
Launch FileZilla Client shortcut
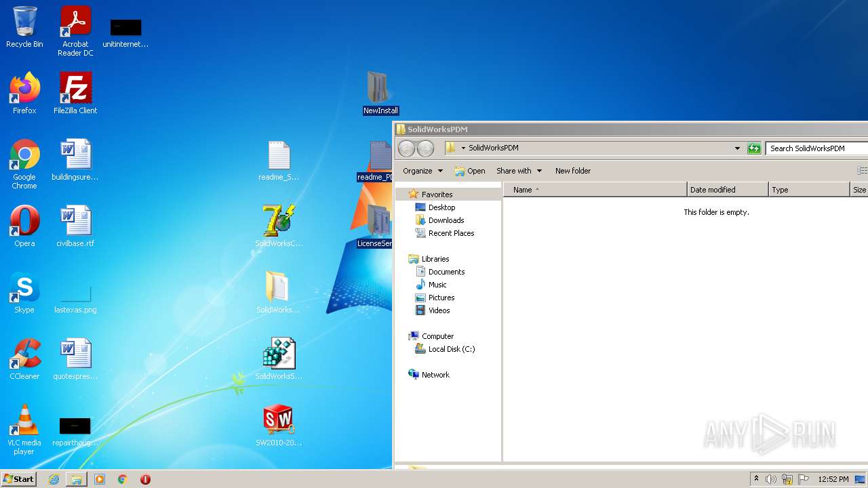coord(75,94)
